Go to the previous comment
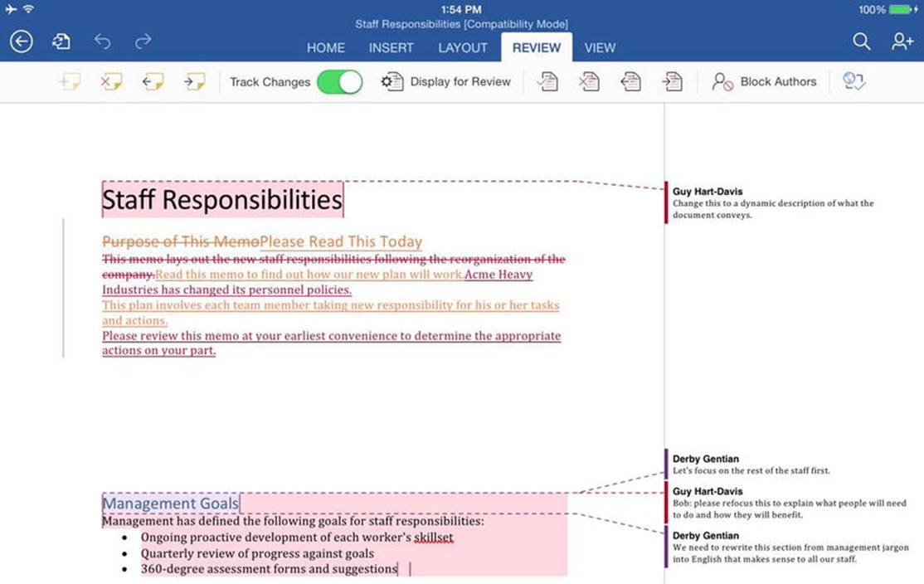 click(153, 81)
